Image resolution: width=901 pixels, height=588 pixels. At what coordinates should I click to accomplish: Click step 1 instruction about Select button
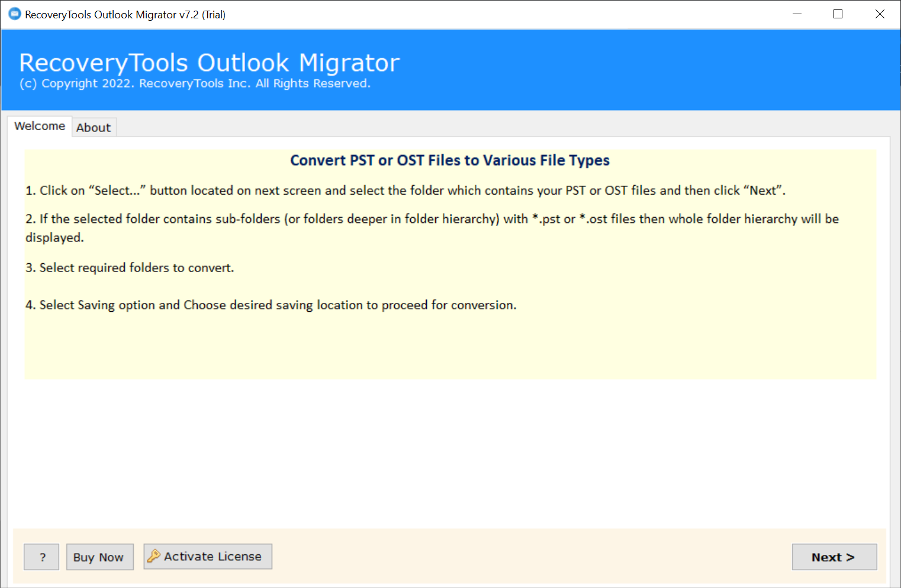406,190
